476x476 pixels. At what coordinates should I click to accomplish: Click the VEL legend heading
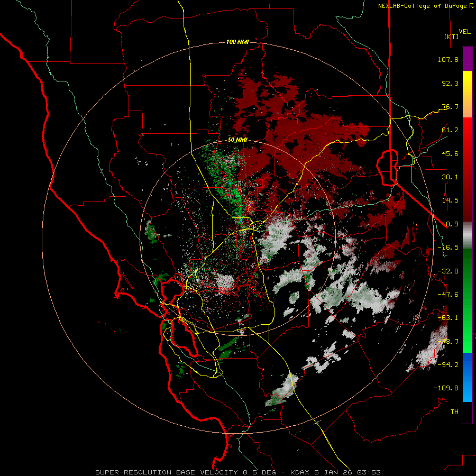coord(464,32)
